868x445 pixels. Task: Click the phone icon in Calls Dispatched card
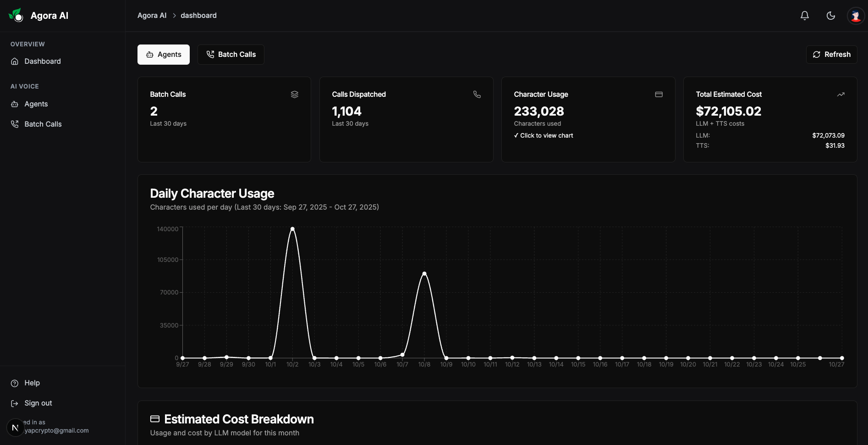pyautogui.click(x=477, y=95)
